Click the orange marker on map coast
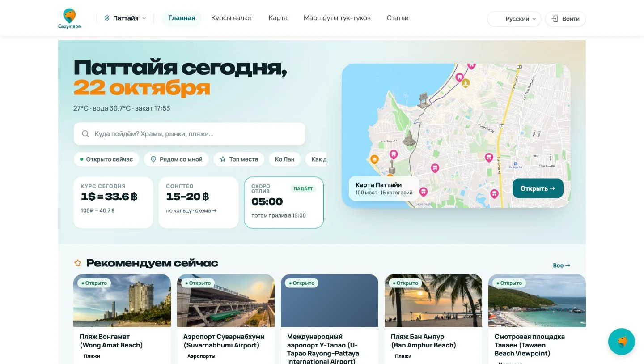Viewport: 644px width, 364px height. pyautogui.click(x=375, y=159)
